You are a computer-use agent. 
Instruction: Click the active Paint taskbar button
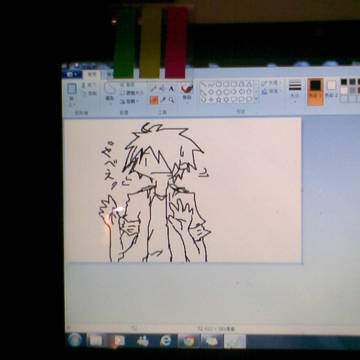(x=235, y=341)
